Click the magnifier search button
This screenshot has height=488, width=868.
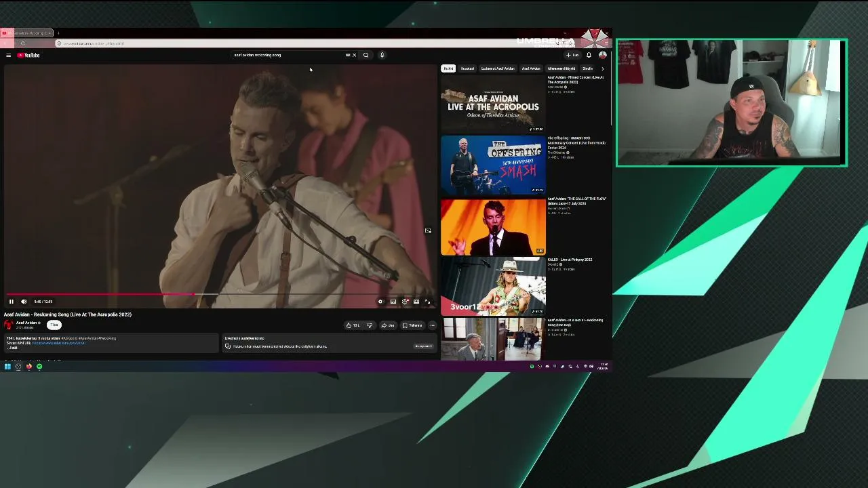pos(366,55)
